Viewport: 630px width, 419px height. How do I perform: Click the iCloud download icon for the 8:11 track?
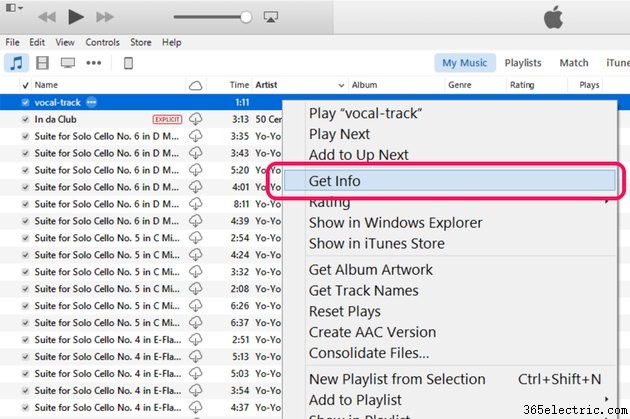click(x=195, y=204)
